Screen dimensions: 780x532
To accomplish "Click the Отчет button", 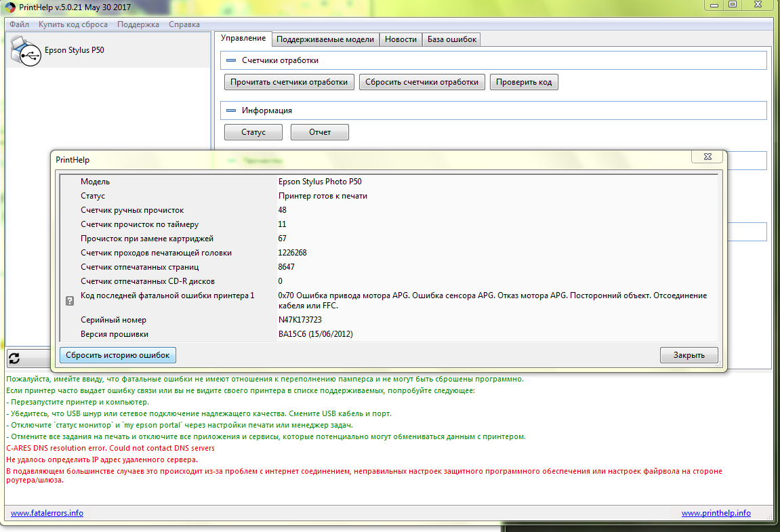I will (319, 132).
